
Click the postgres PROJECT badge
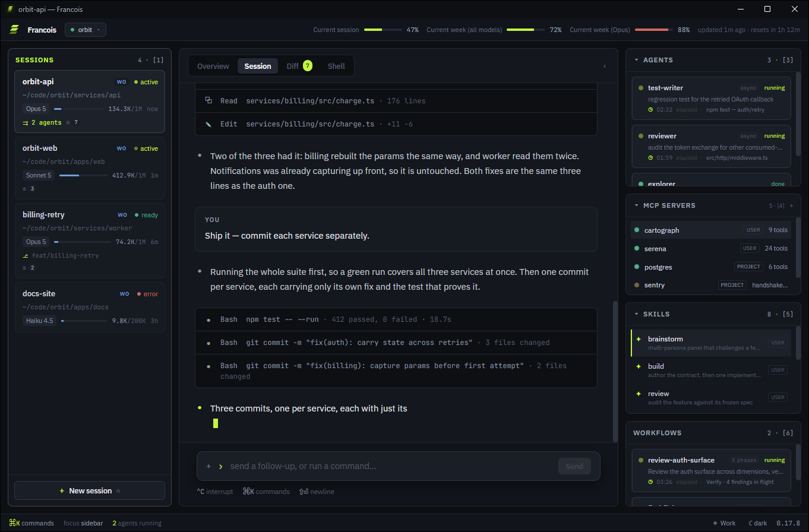point(748,267)
